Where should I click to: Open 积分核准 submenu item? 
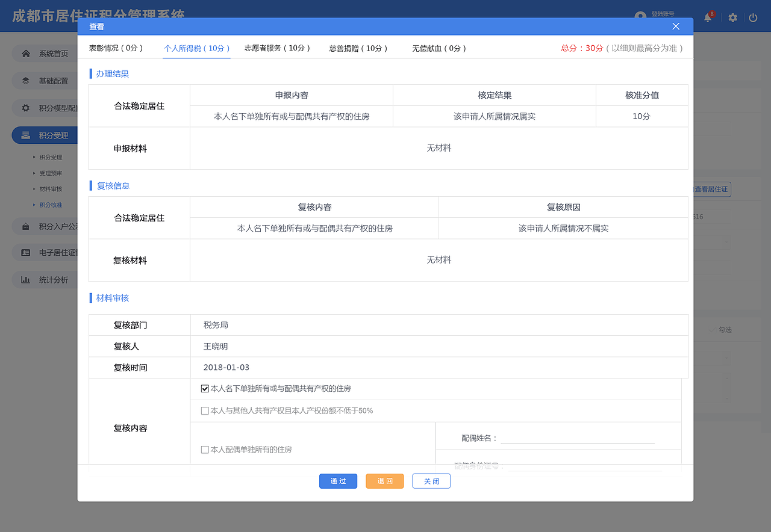[51, 205]
